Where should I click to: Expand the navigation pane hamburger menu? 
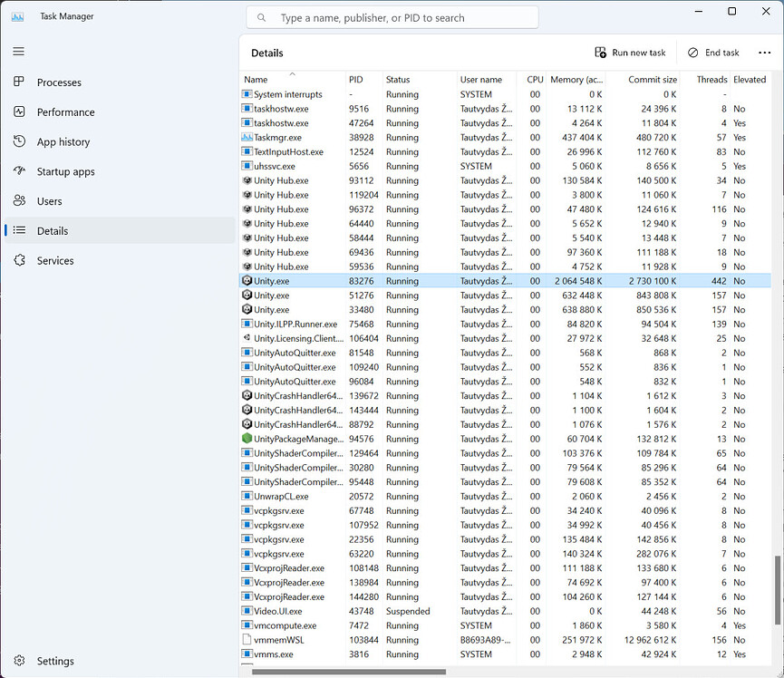pyautogui.click(x=18, y=52)
